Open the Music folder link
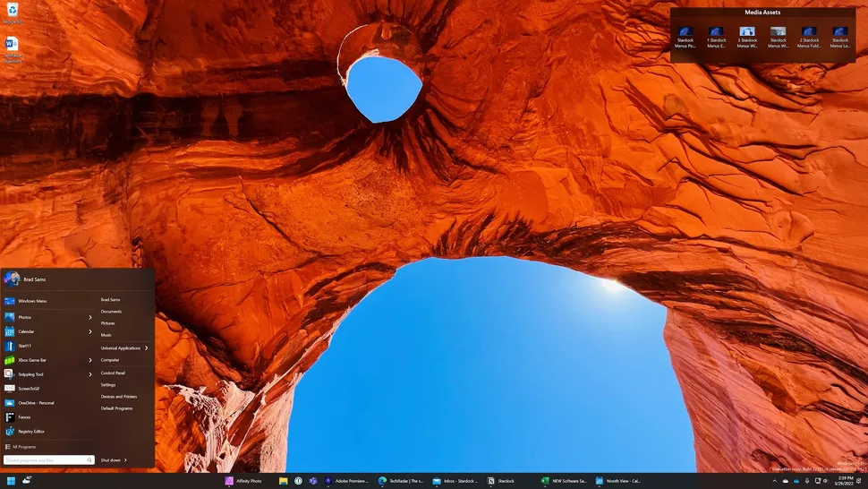868x489 pixels. click(x=106, y=335)
